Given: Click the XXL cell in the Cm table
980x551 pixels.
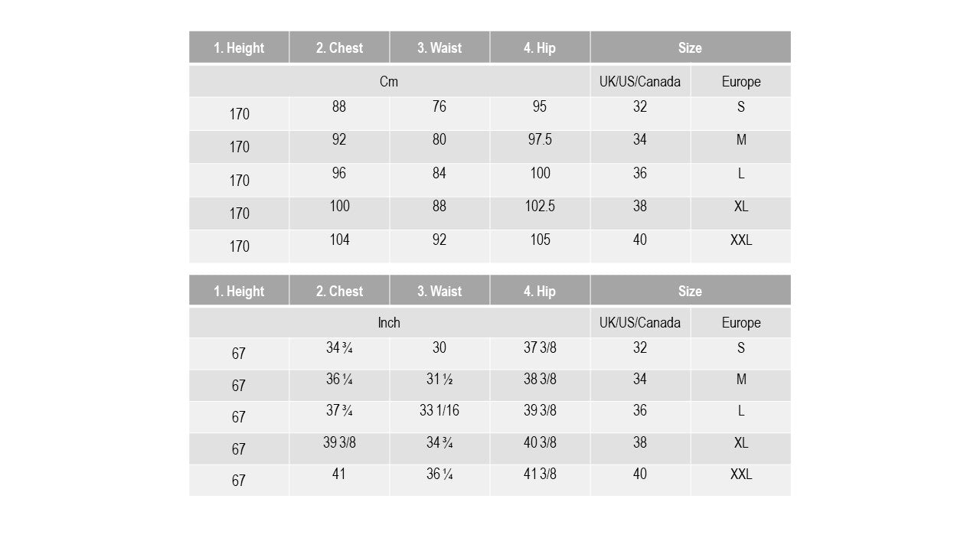Looking at the screenshot, I should (741, 246).
